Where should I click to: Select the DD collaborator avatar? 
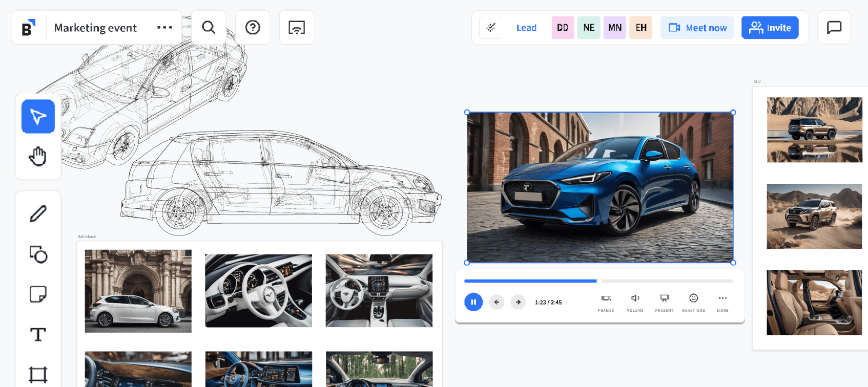(x=563, y=28)
